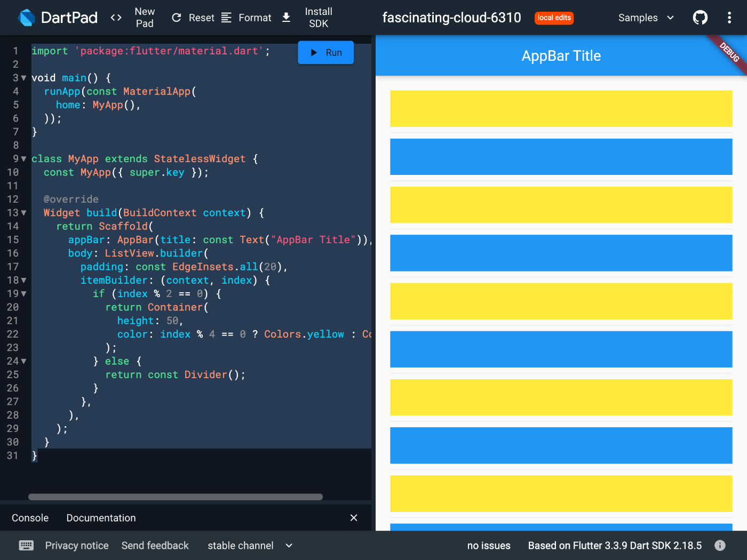Switch to the Documentation tab
This screenshot has height=560, width=747.
coord(101,518)
